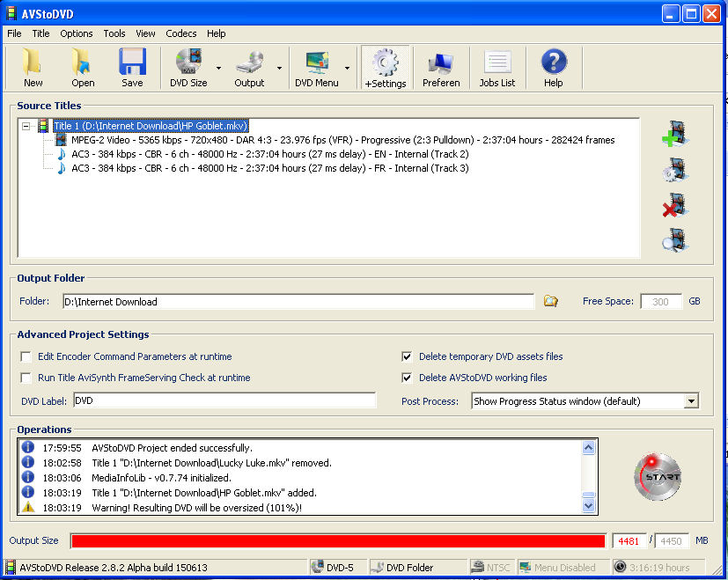Select the 'AVStoDVD Project ended successfully' log row
Screen dimensions: 728x580
300,448
